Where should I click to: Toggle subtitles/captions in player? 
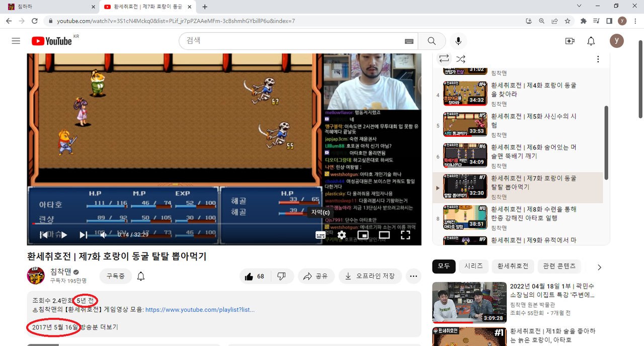[x=320, y=235]
